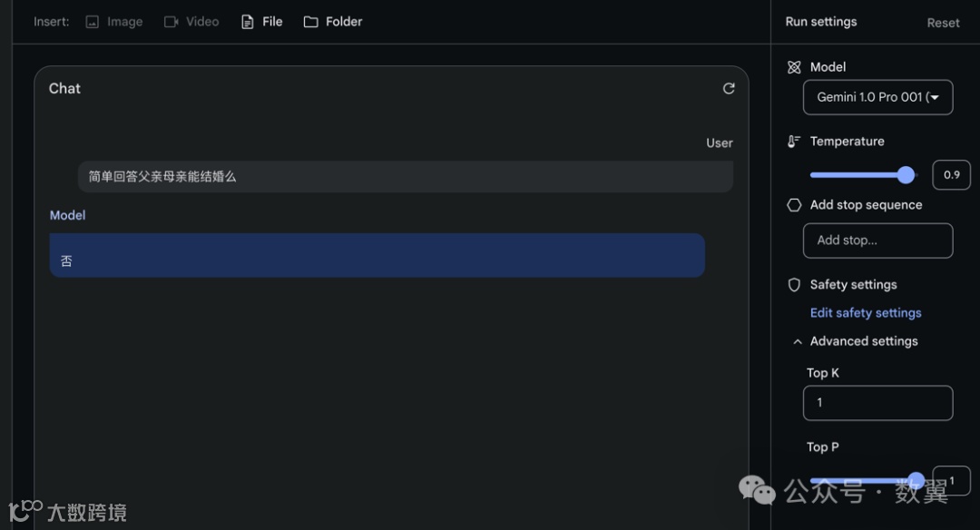The image size is (980, 530).
Task: Click the Insert Video icon
Action: pyautogui.click(x=171, y=22)
